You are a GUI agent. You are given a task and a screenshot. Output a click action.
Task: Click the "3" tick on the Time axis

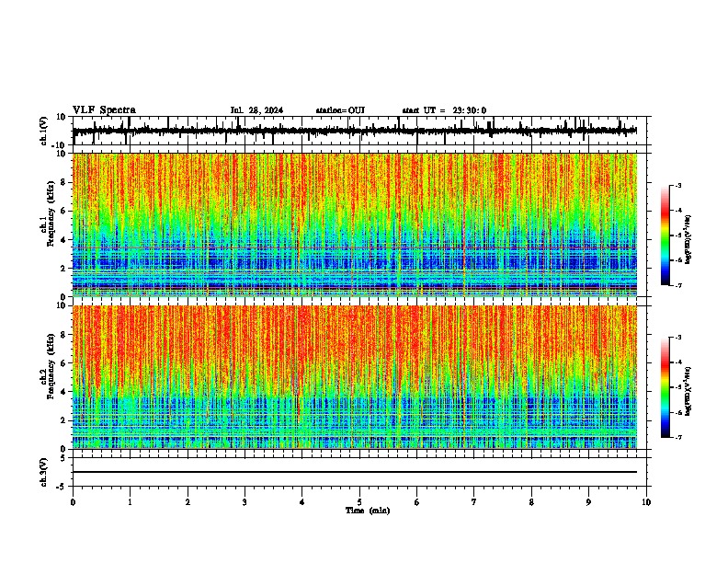click(x=245, y=502)
